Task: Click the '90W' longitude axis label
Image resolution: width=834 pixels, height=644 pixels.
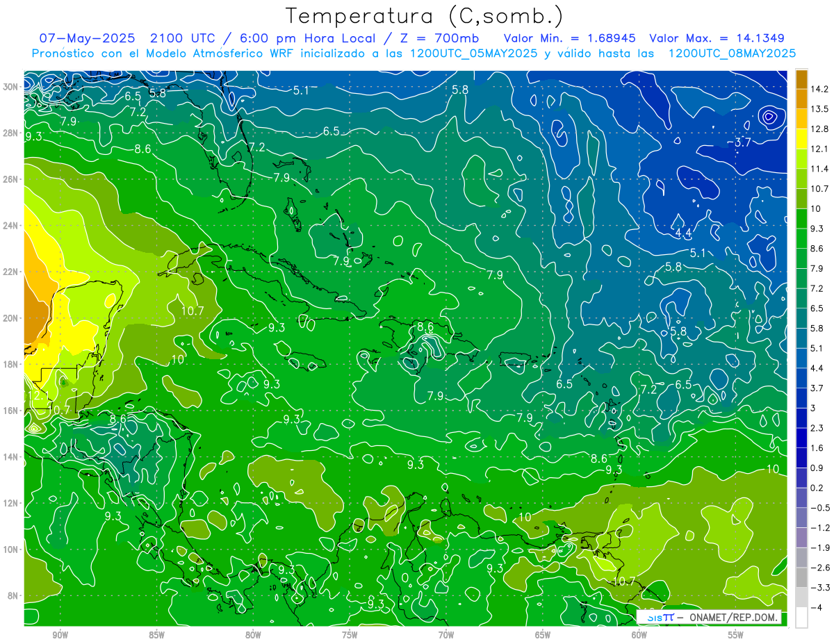Action: coord(60,635)
